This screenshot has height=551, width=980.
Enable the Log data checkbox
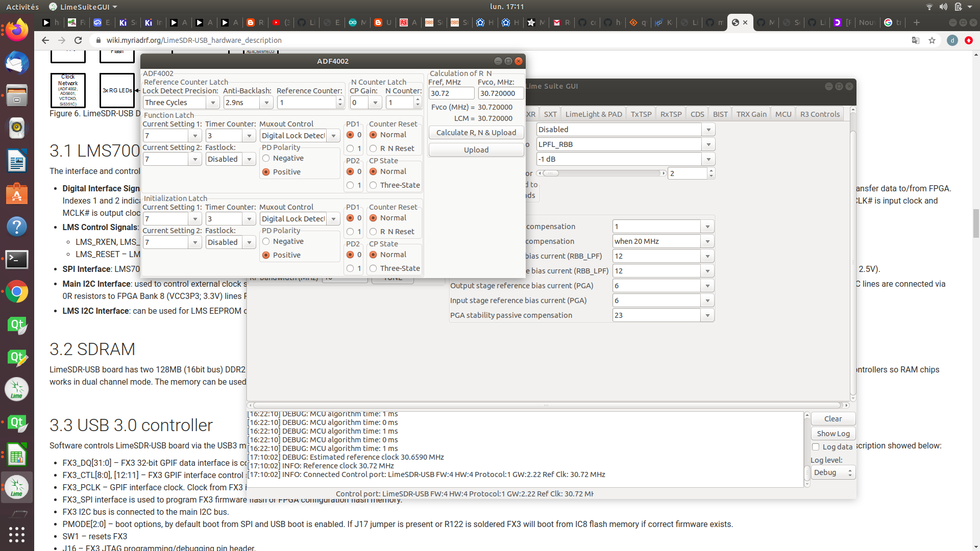816,447
